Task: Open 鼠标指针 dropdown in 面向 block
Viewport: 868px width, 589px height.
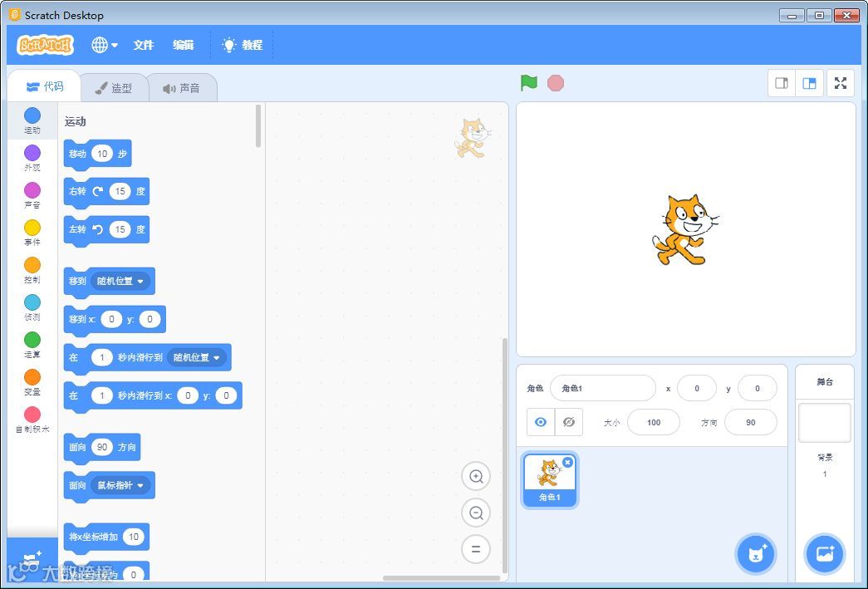Action: [120, 485]
